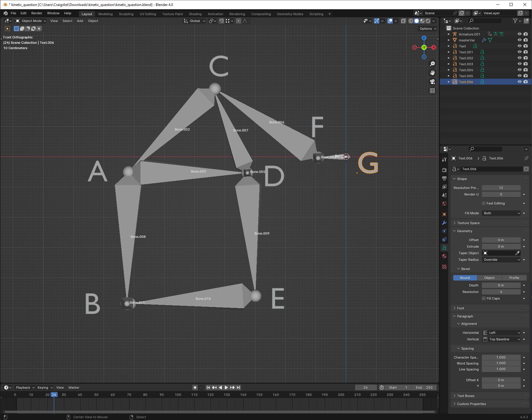Open the Output properties tab
This screenshot has height=420, width=532.
tap(444, 178)
